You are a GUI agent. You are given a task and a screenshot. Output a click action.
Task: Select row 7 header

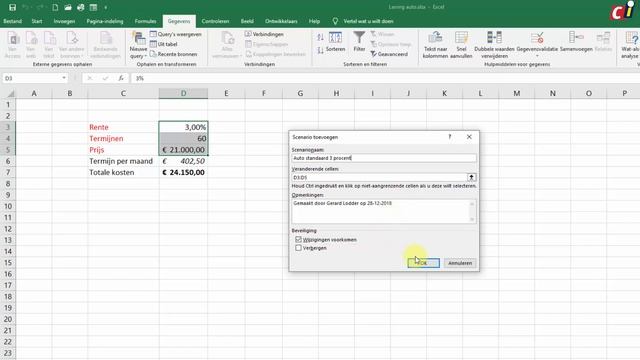[x=8, y=172]
